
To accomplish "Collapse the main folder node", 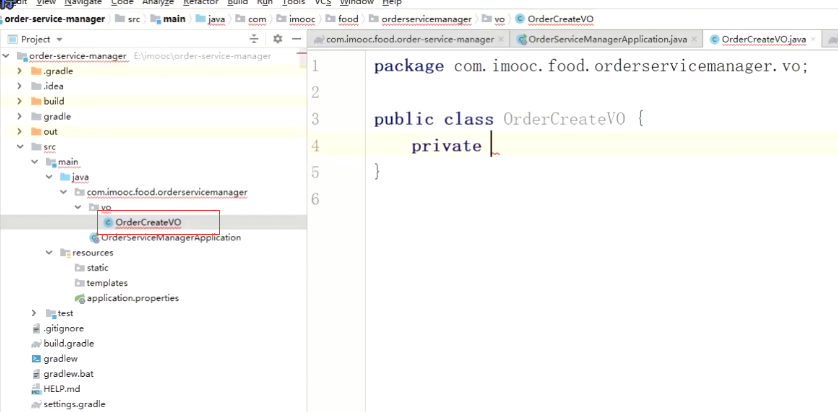I will 34,161.
